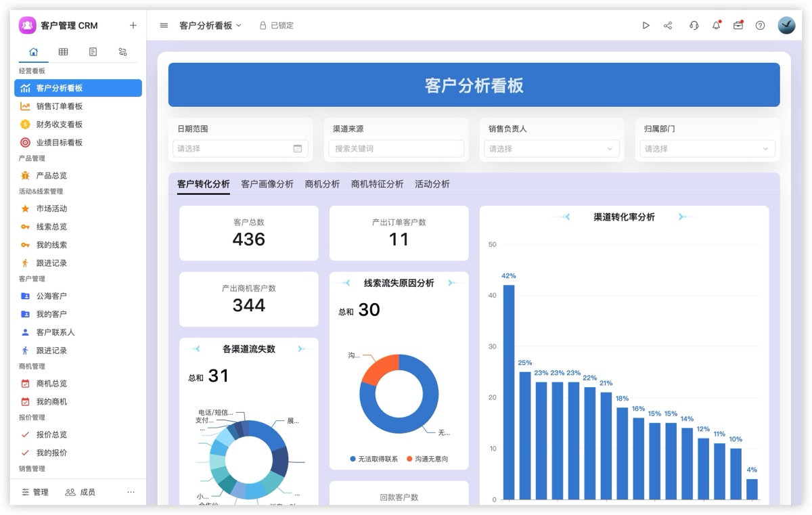Click the left arrow beside 各渠道流失数
Image resolution: width=812 pixels, height=515 pixels.
192,349
